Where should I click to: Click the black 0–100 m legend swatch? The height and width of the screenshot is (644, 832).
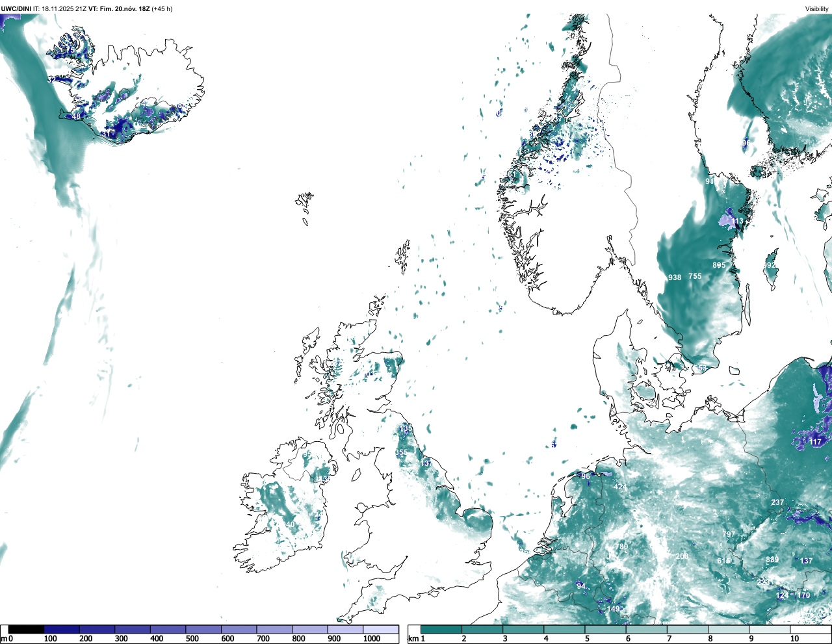(26, 629)
